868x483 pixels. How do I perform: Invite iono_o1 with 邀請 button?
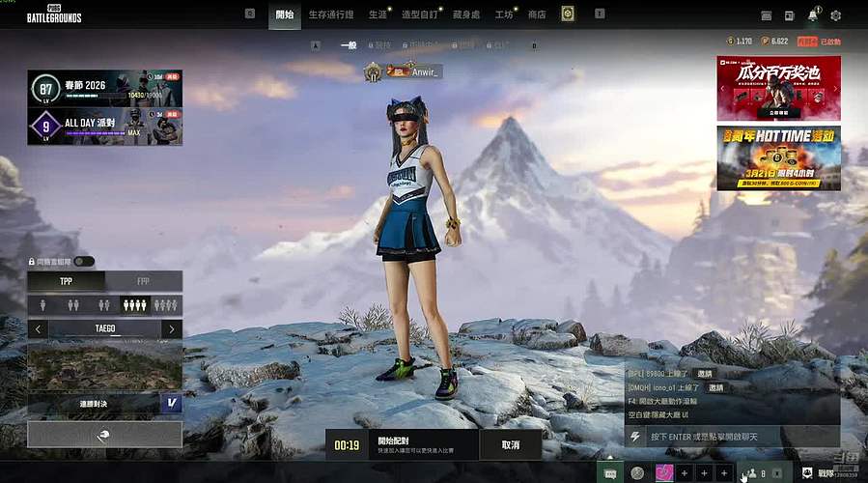[715, 387]
